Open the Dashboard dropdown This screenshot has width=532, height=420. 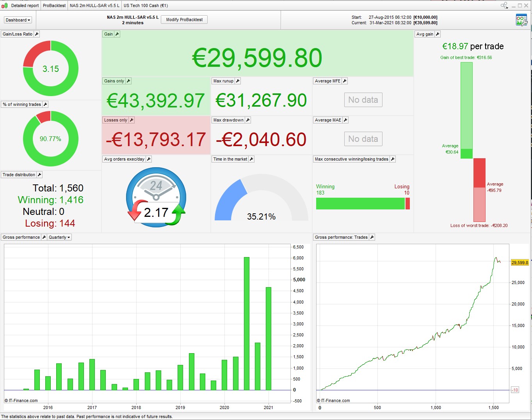point(18,20)
